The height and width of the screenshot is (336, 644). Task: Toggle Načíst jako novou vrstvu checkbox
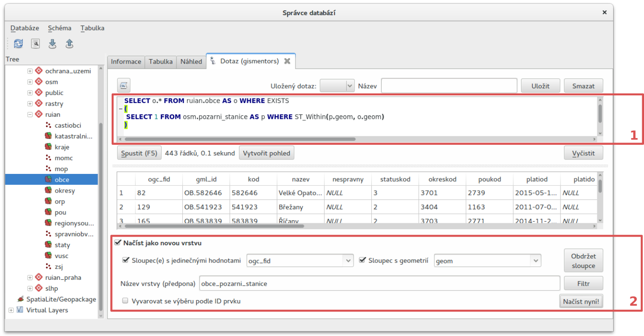click(x=118, y=243)
